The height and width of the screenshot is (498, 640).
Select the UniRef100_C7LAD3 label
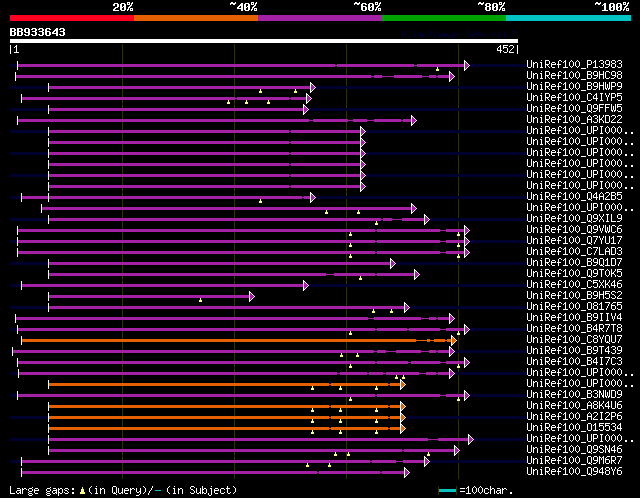click(574, 251)
